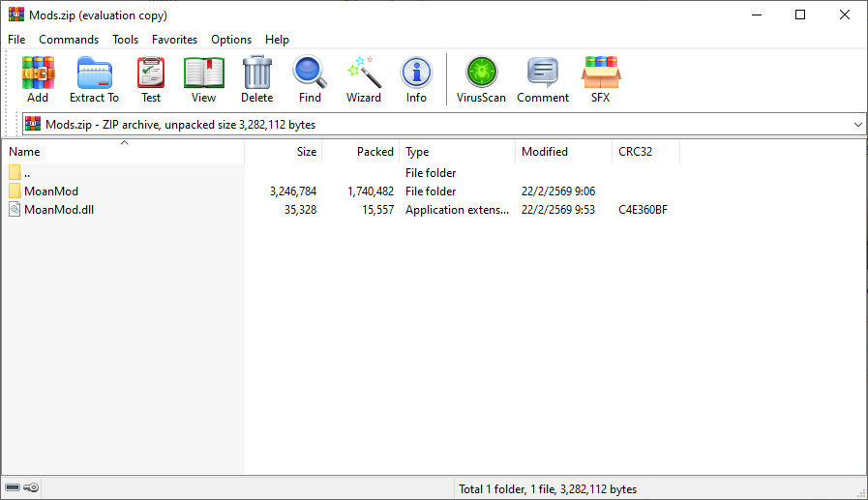This screenshot has height=500, width=868.
Task: Click the archive path address field
Action: [x=443, y=125]
